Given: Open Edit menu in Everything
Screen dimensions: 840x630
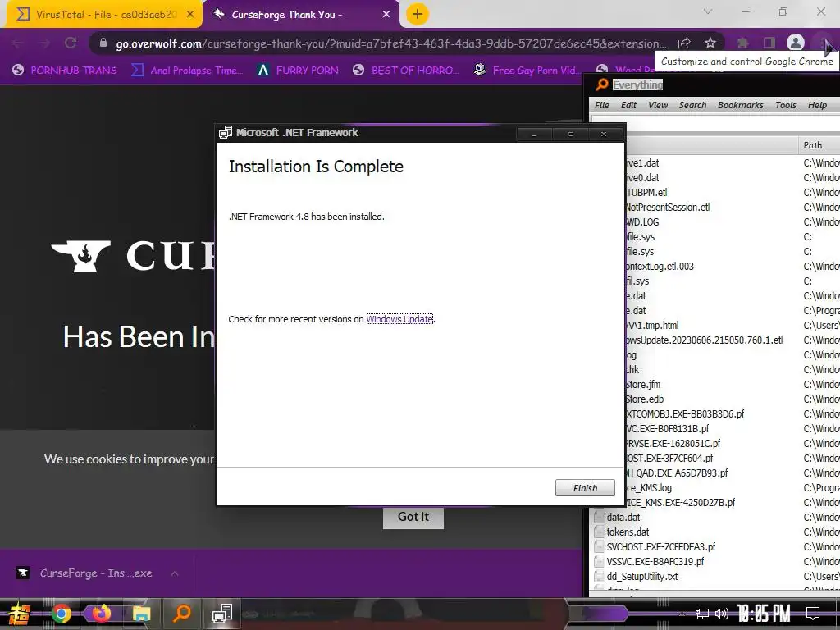Looking at the screenshot, I should coord(628,106).
